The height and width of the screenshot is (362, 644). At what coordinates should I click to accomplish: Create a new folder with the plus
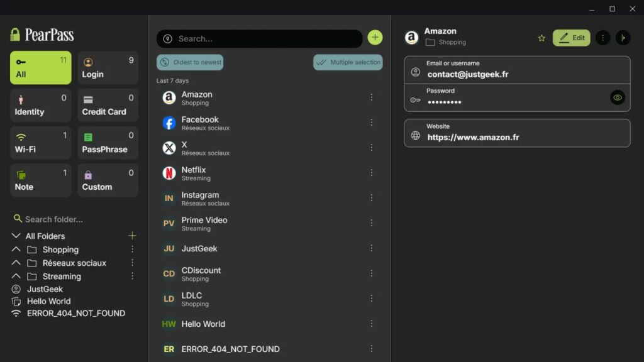pos(132,236)
